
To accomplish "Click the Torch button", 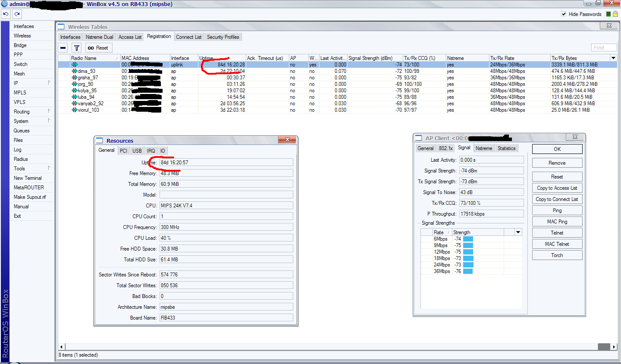I will coord(557,255).
